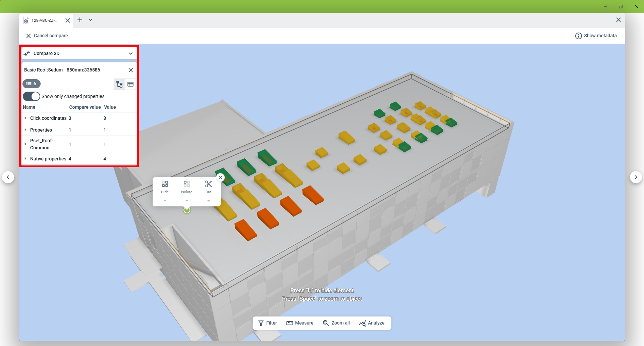Close the Basic Roof:Sedum properties panel
The height and width of the screenshot is (346, 644).
coord(131,70)
